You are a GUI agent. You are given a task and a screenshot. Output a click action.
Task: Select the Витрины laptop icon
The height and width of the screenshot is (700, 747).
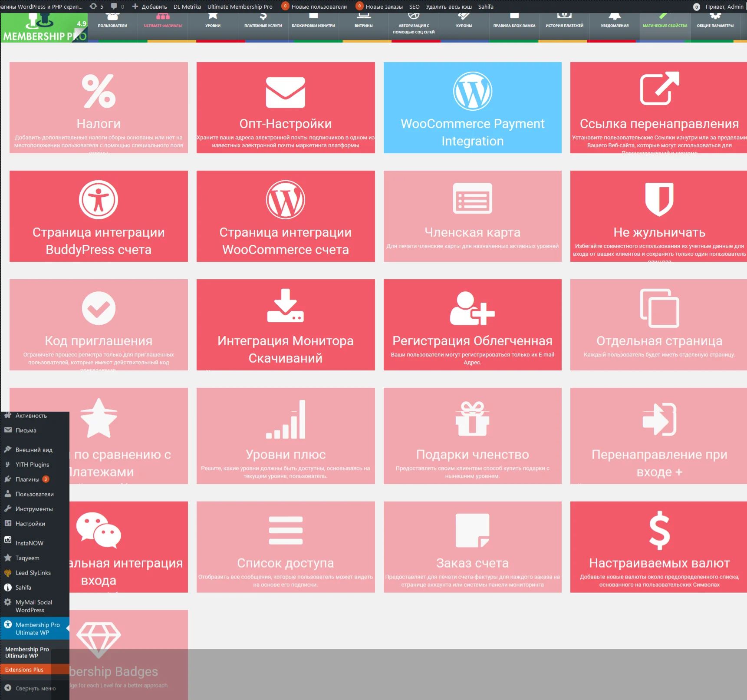(x=363, y=16)
